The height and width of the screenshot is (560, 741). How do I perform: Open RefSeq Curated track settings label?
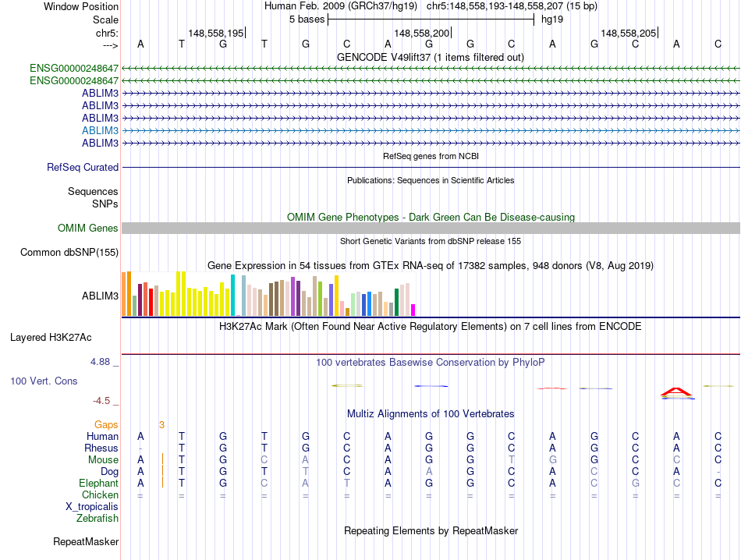tap(83, 167)
